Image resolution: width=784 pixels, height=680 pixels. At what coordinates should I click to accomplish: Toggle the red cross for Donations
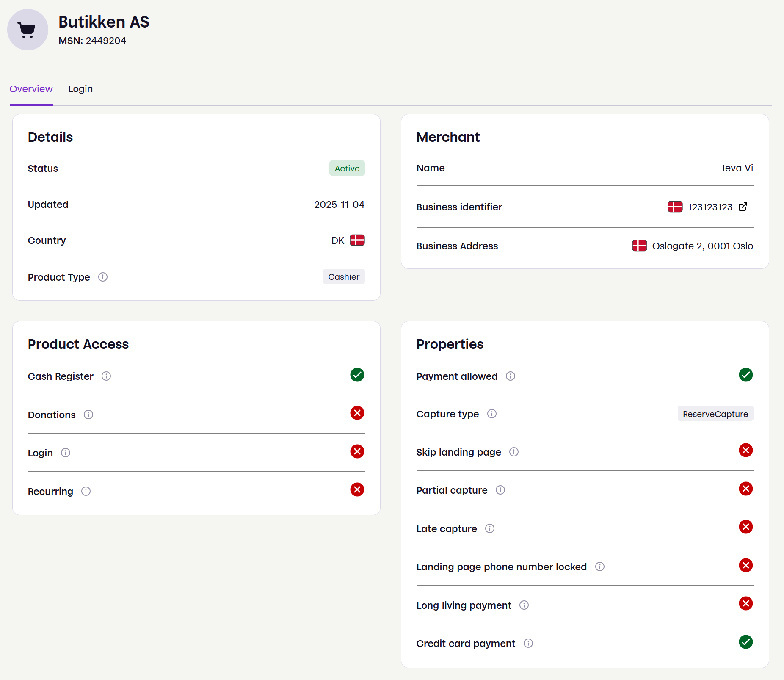[x=357, y=413]
